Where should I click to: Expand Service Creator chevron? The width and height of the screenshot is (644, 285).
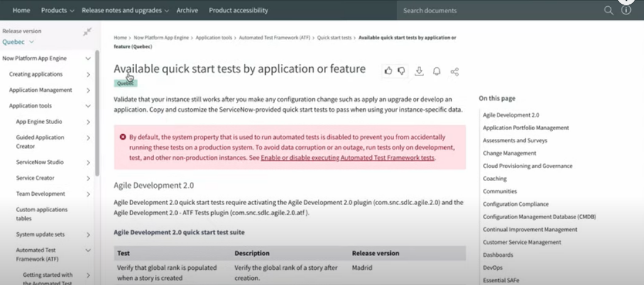(89, 178)
